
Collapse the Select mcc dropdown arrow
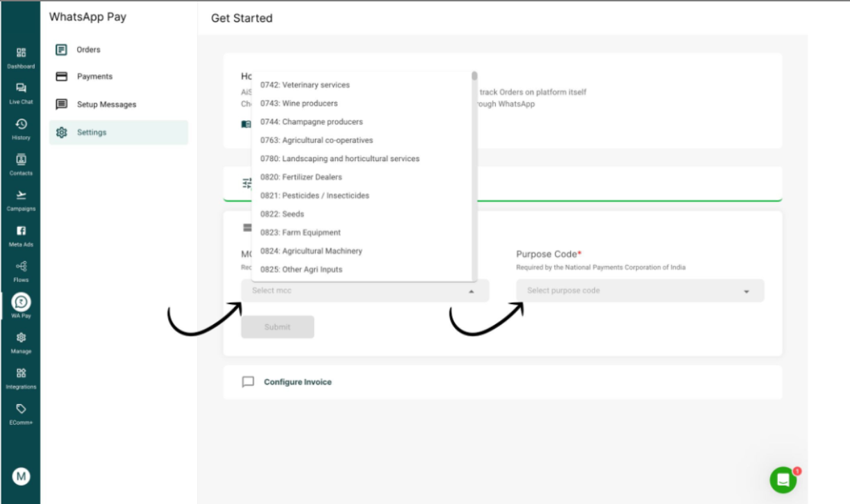pyautogui.click(x=472, y=292)
